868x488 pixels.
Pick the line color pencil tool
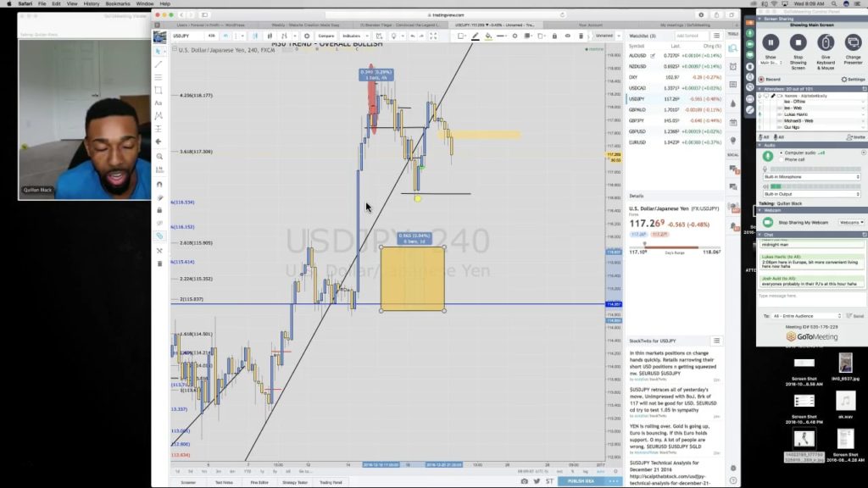tap(475, 36)
